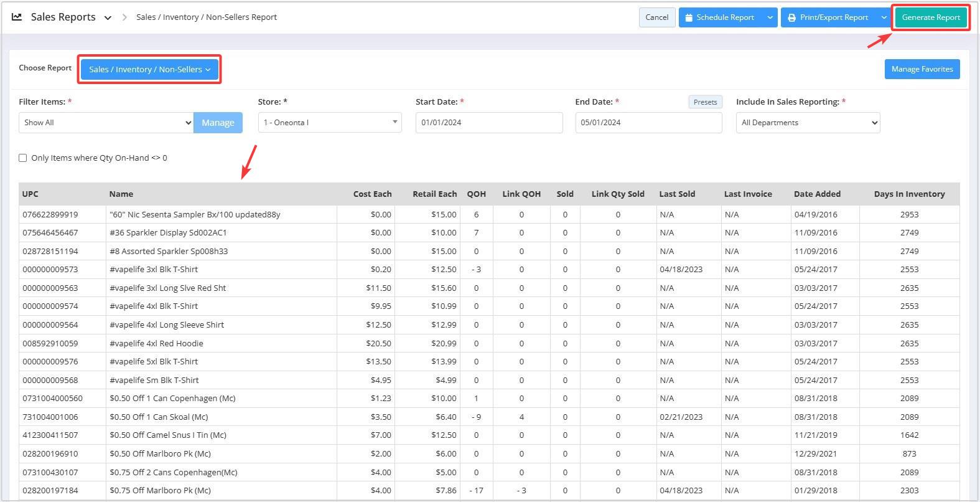Click the Print/Export Report button

click(x=829, y=17)
